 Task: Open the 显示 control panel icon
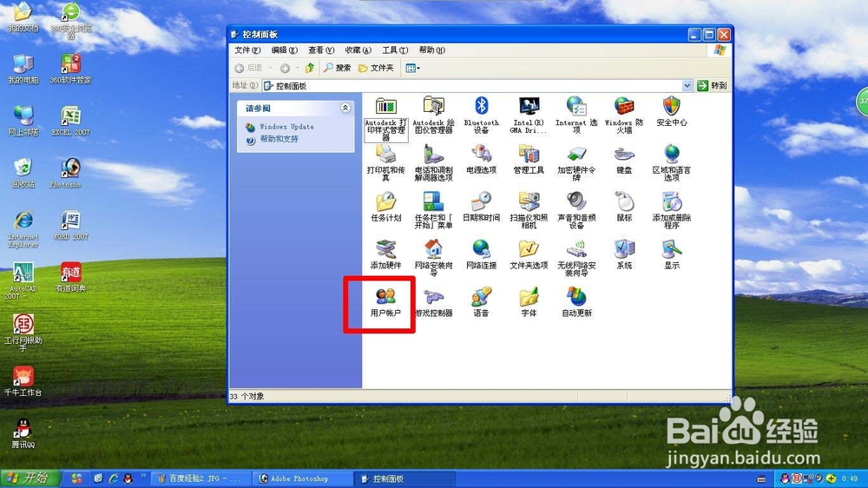point(672,254)
